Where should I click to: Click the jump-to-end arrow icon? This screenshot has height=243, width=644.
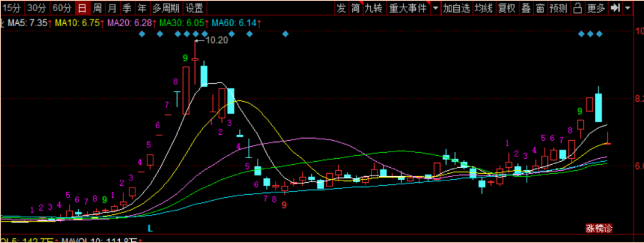615,8
